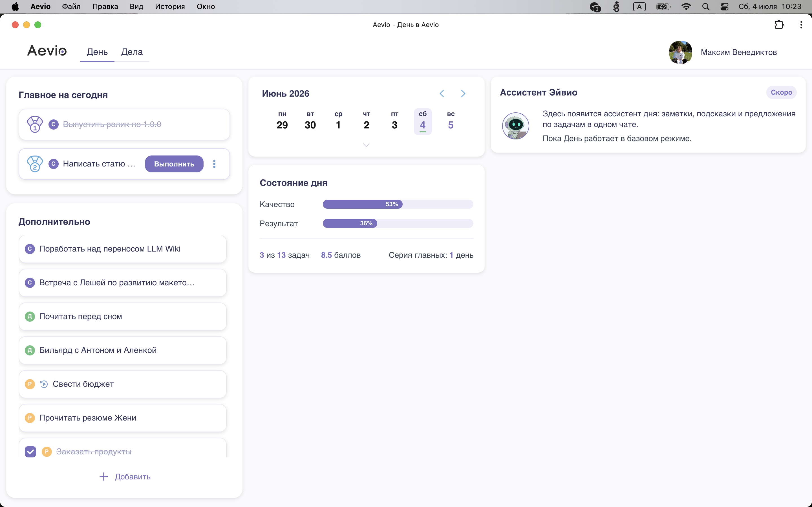Open Spotlight search in menu bar
Image resolution: width=812 pixels, height=507 pixels.
(x=706, y=7)
